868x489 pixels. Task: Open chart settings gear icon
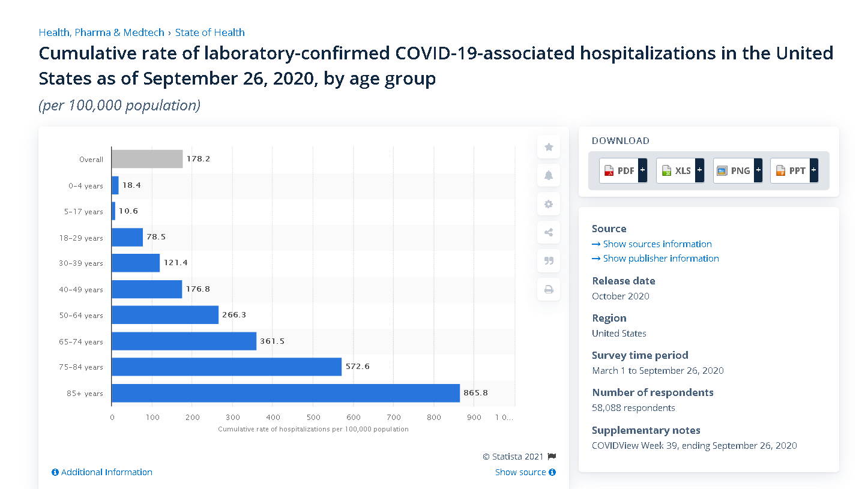[548, 204]
